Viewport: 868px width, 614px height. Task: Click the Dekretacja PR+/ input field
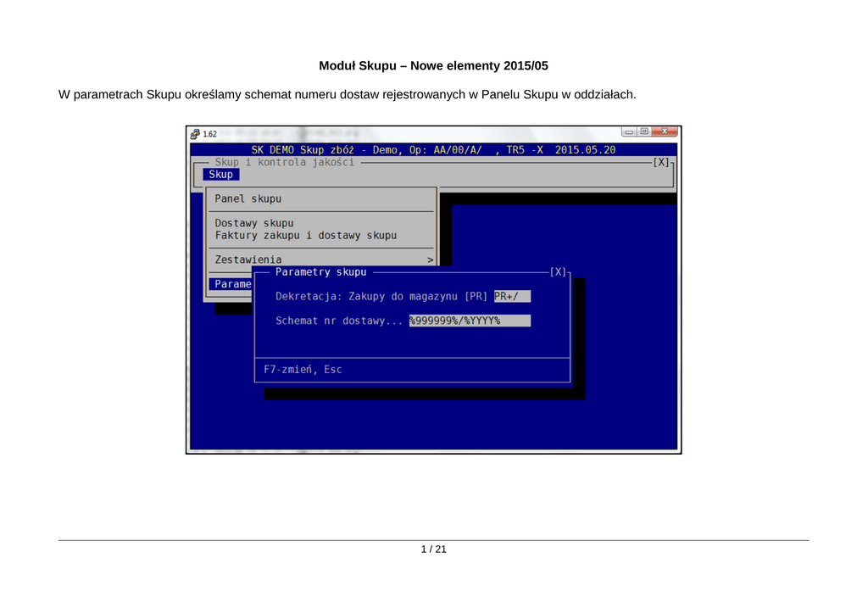pos(512,296)
